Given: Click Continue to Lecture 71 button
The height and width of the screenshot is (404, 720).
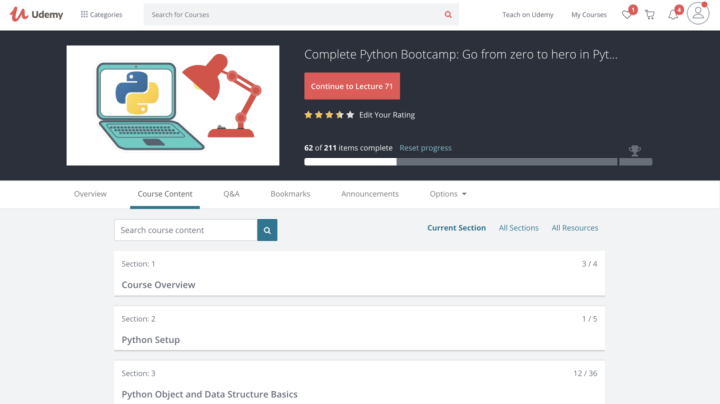Looking at the screenshot, I should tap(352, 86).
